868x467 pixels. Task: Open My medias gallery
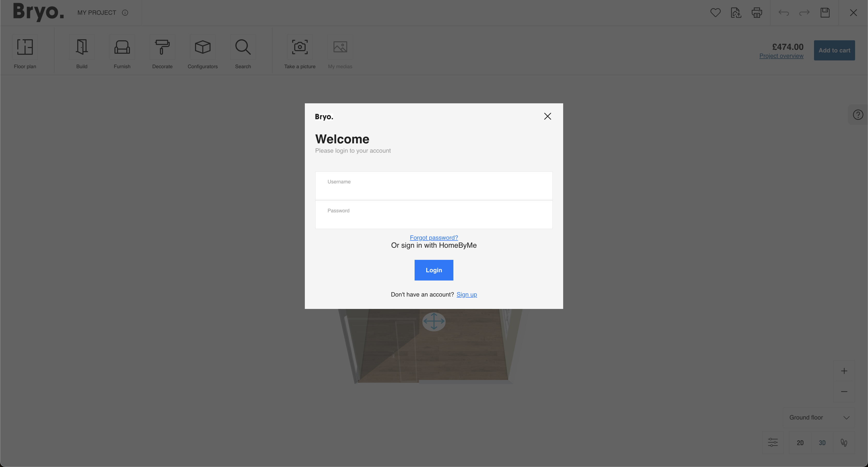tap(340, 51)
